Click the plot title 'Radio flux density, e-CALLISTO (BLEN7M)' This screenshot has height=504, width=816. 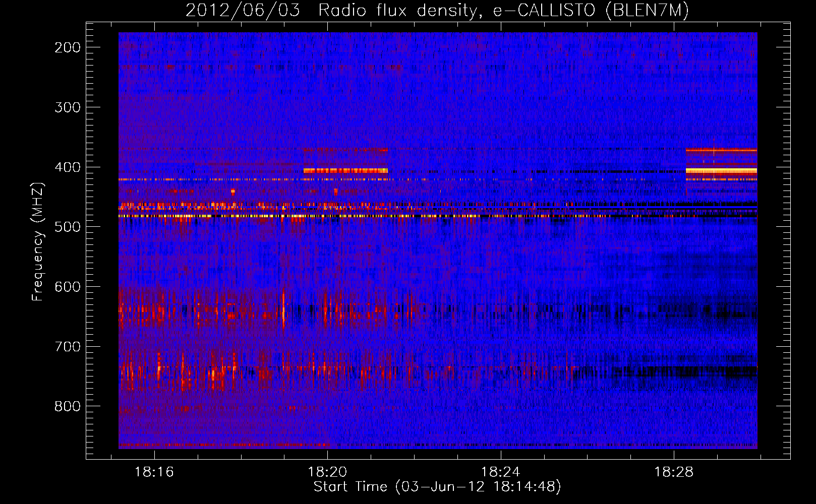tap(503, 10)
